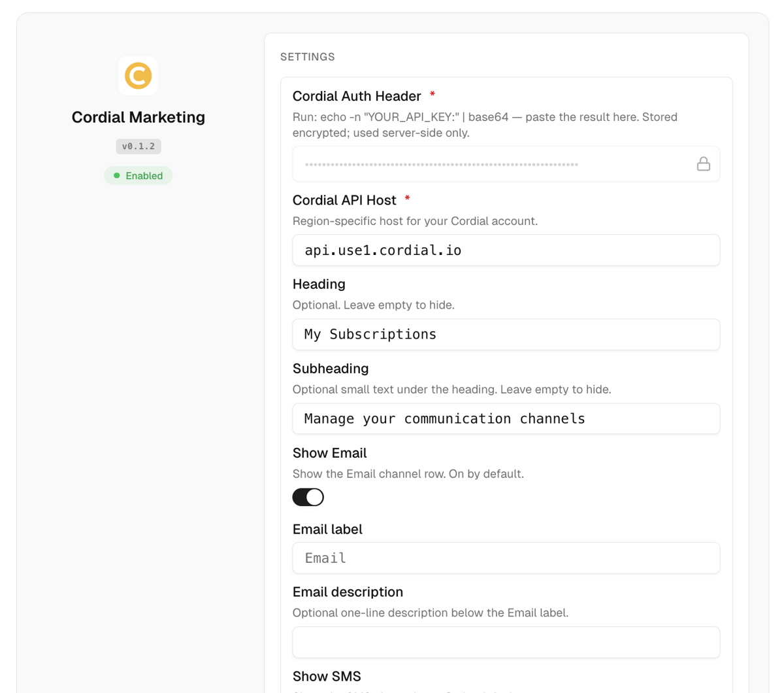Click the empty Email description field
The image size is (784, 693).
506,642
